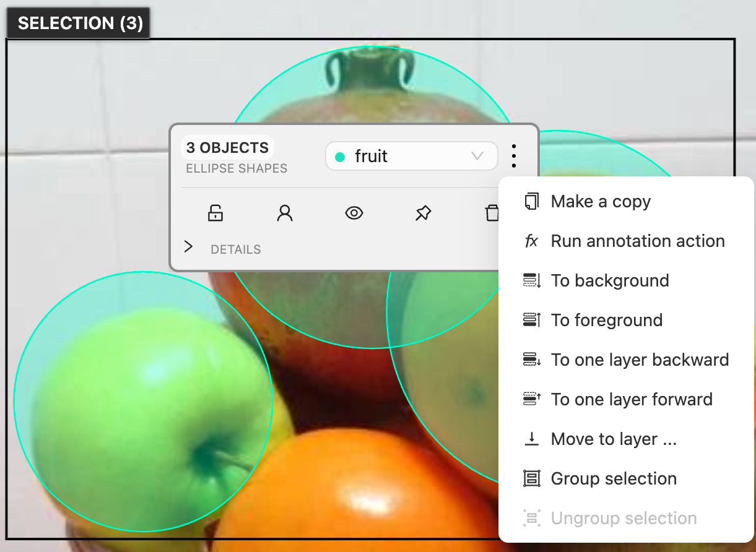Click the Move to layer download icon
Screen dimensions: 756x552
pyautogui.click(x=531, y=439)
